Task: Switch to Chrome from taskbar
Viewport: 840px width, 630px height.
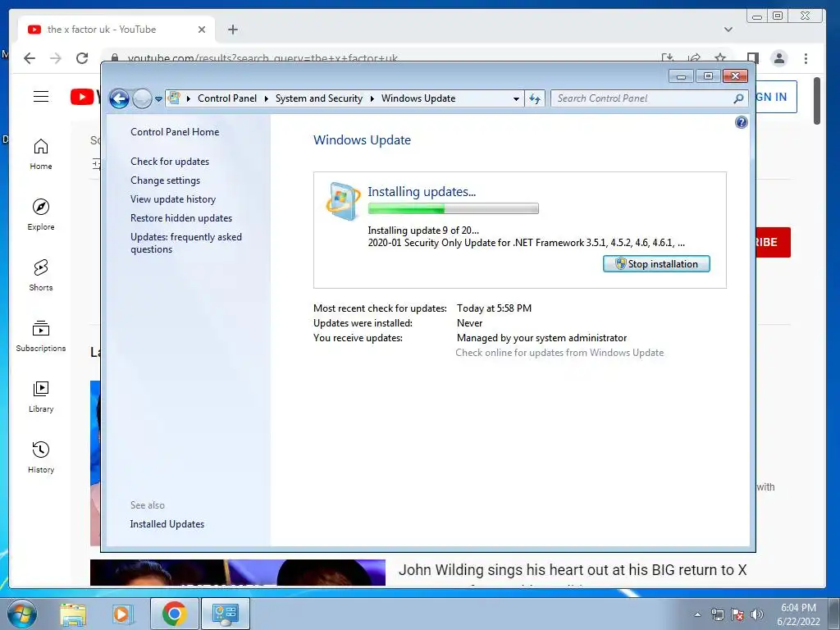Action: (x=174, y=614)
